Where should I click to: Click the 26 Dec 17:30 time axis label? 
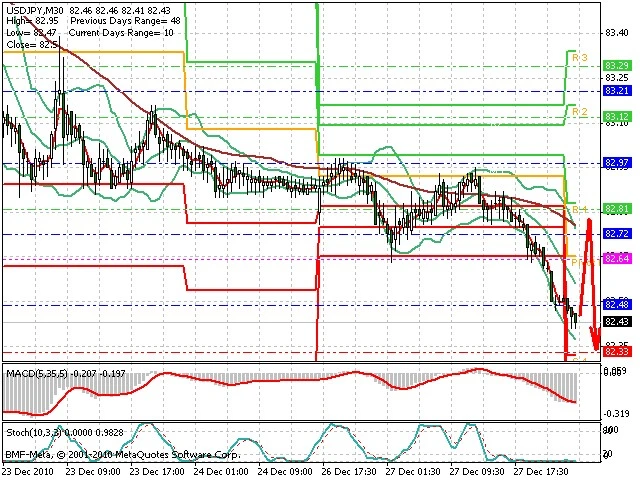coord(349,471)
